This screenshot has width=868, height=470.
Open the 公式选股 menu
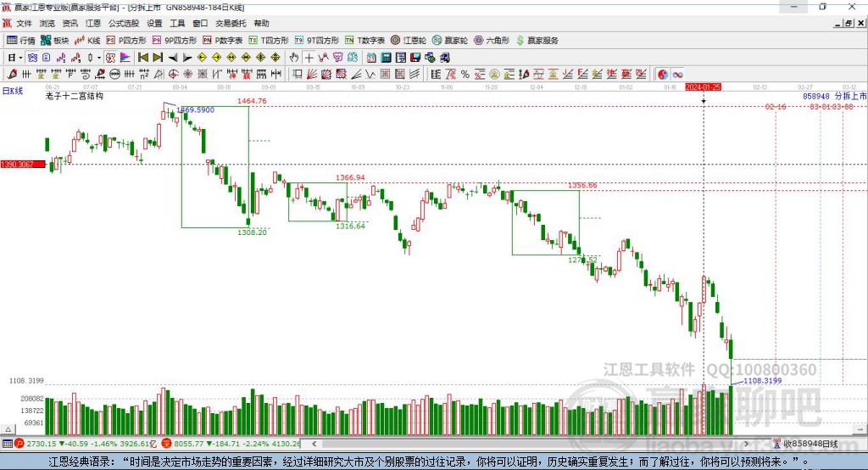click(x=124, y=23)
